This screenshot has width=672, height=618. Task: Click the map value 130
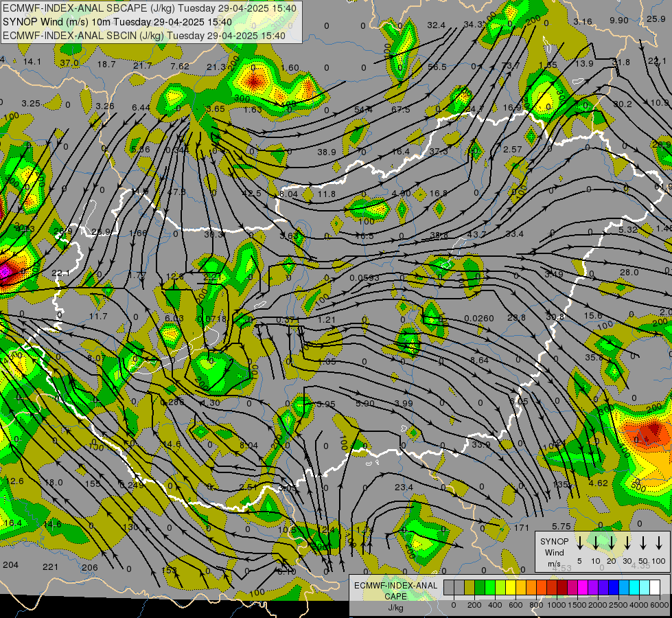pos(130,527)
